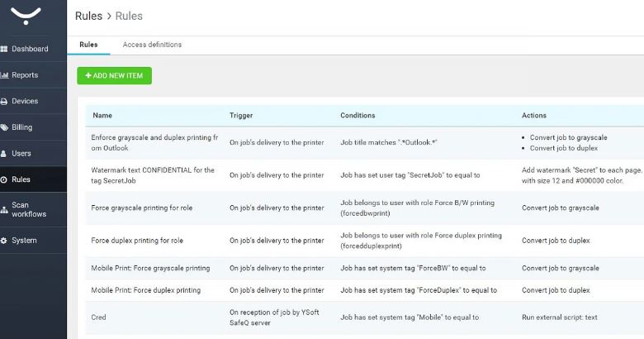Select the Force grayscale printing for role row
644x339 pixels.
[142, 208]
